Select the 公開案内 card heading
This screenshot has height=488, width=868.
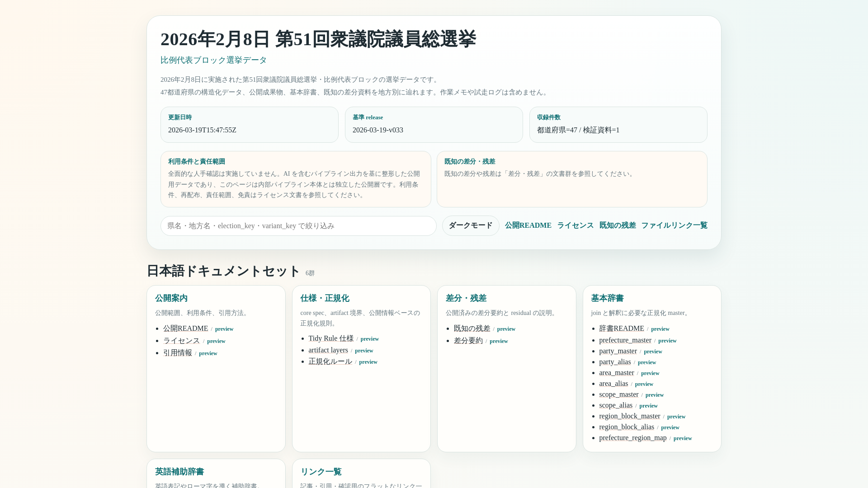coord(171,298)
